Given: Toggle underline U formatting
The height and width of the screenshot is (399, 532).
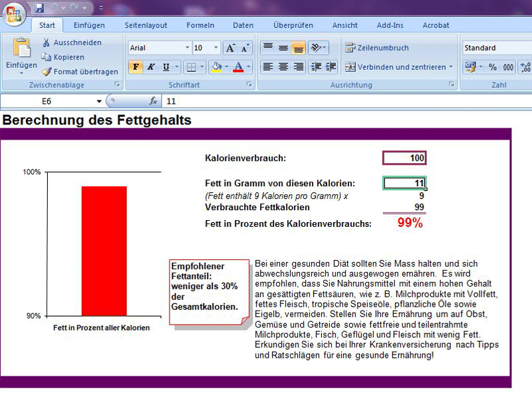Looking at the screenshot, I should coord(166,67).
